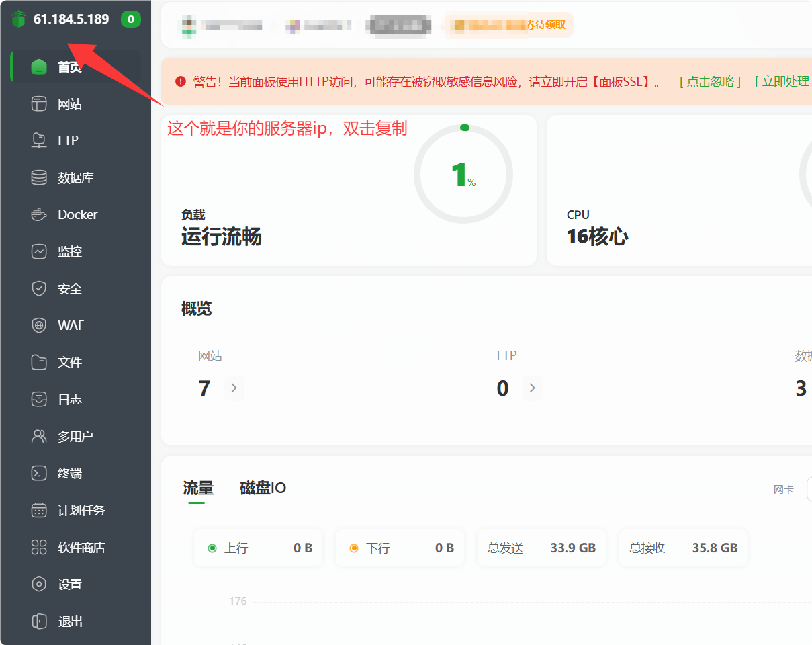This screenshot has height=645, width=812.
Task: Open the 网站 management section
Action: 69,103
